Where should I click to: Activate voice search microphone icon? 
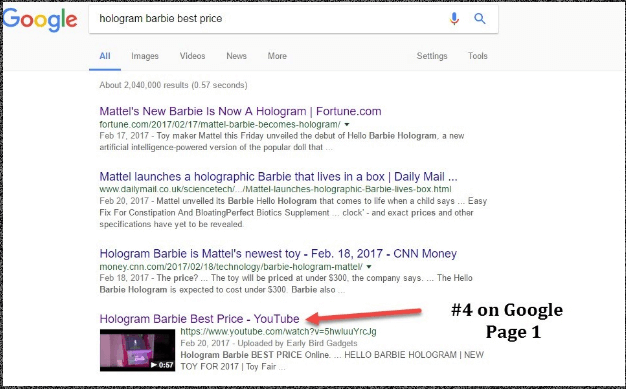[x=454, y=18]
